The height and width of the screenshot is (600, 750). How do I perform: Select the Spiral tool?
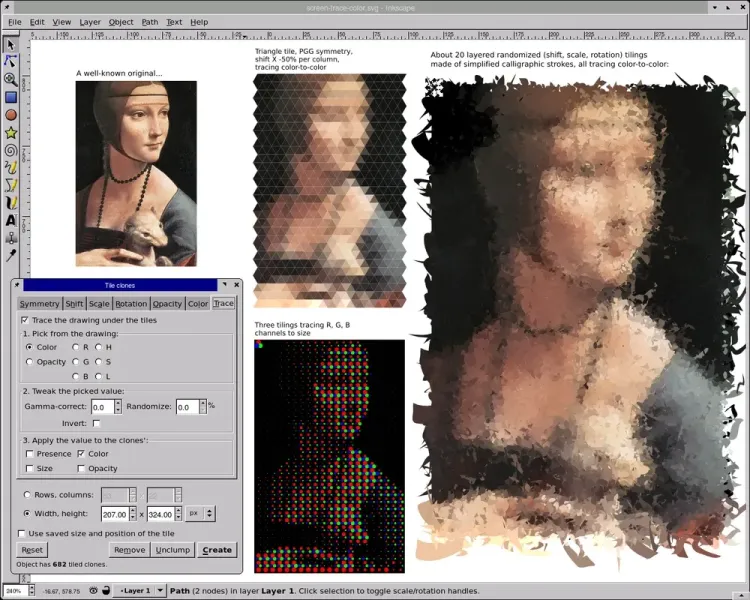click(x=11, y=150)
